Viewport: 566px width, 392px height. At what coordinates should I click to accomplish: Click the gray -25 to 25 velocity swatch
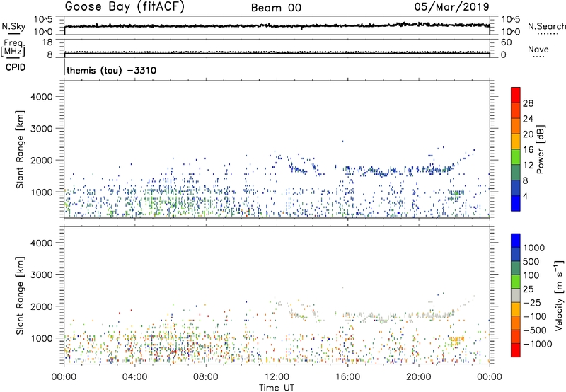tap(516, 296)
